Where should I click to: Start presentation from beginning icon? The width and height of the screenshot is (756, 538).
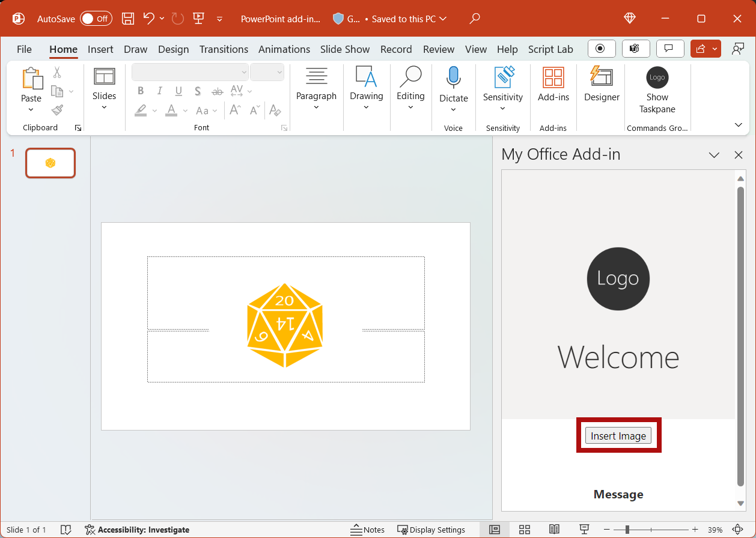pyautogui.click(x=199, y=19)
